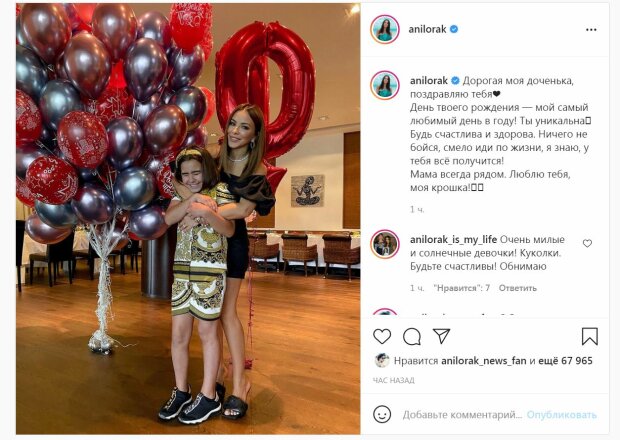The image size is (620, 440).
Task: Save post with bookmark icon
Action: pyautogui.click(x=590, y=336)
